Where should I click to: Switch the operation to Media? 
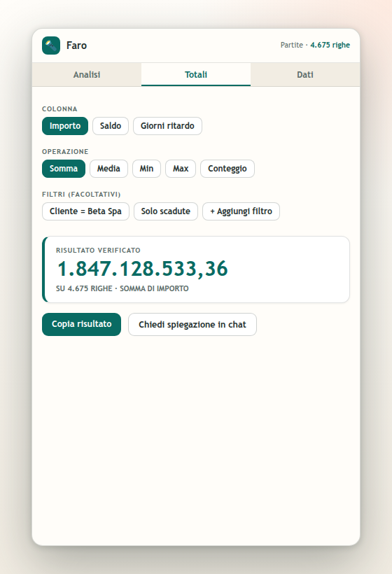pos(108,169)
